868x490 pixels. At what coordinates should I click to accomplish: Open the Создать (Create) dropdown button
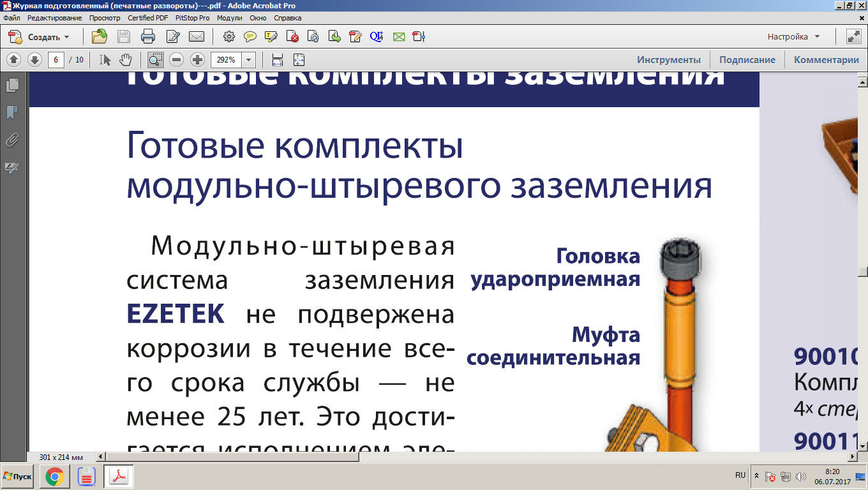pos(38,36)
